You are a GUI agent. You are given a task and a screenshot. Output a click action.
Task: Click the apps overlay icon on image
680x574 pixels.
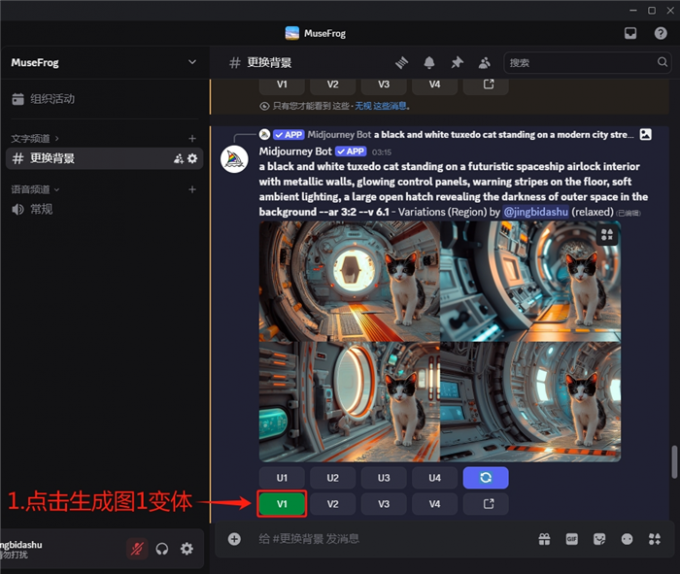607,235
